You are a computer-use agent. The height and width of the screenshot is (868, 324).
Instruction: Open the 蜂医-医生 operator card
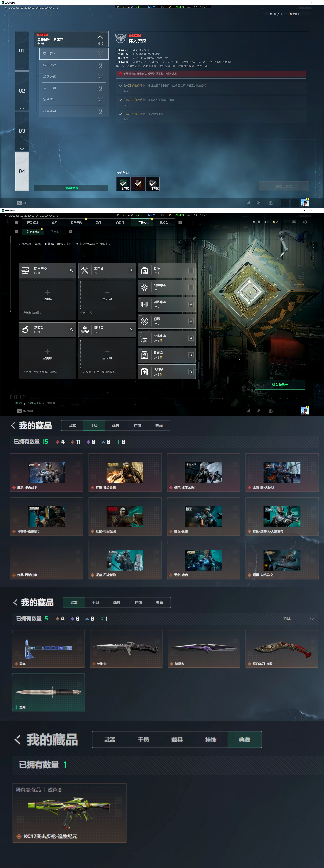203,517
